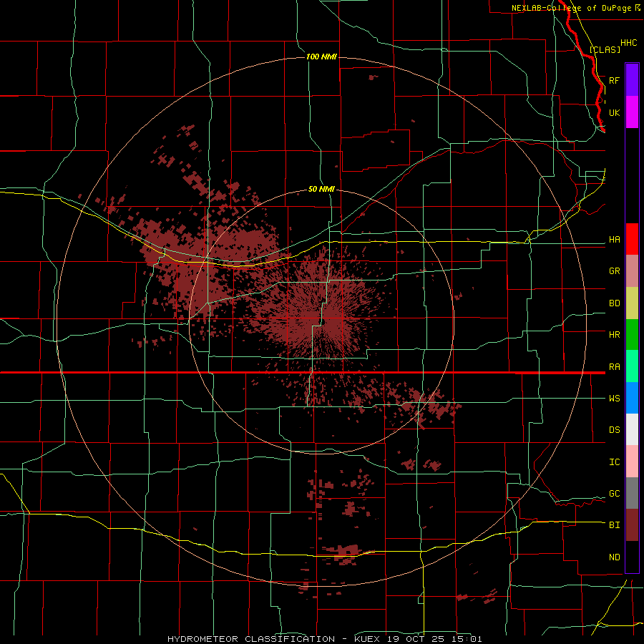Click the HHC product code label
The height and width of the screenshot is (644, 644).
628,43
